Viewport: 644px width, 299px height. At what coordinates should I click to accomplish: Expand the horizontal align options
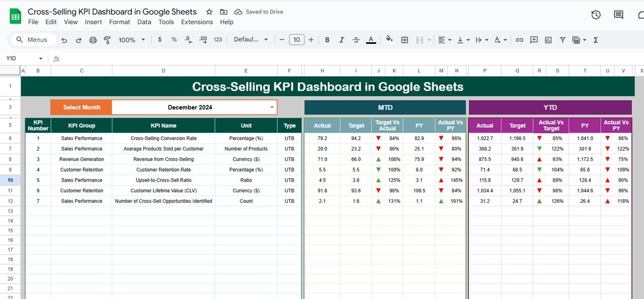click(449, 40)
